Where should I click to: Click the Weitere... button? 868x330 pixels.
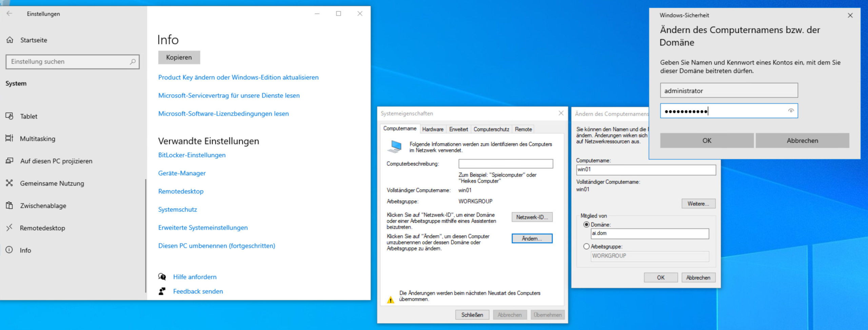point(698,204)
